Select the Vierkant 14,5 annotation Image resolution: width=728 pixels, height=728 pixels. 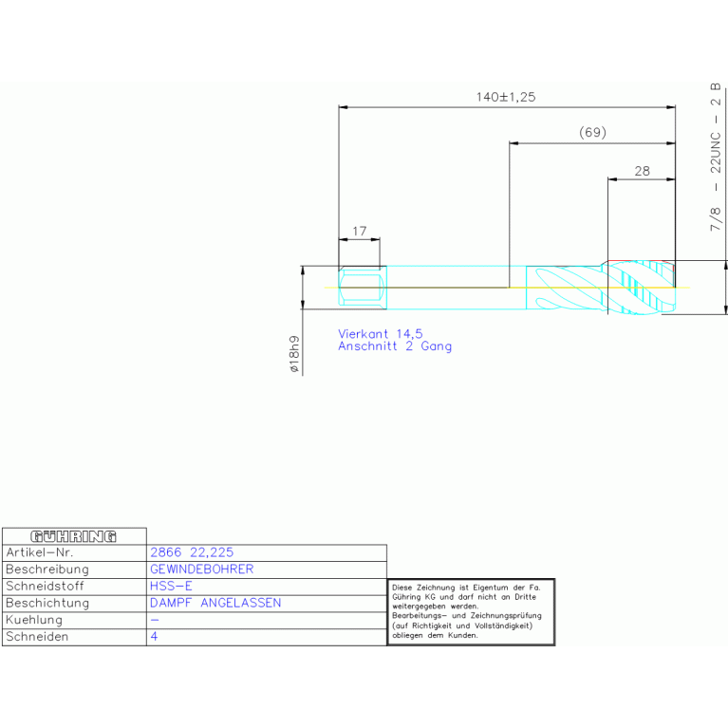tap(381, 334)
